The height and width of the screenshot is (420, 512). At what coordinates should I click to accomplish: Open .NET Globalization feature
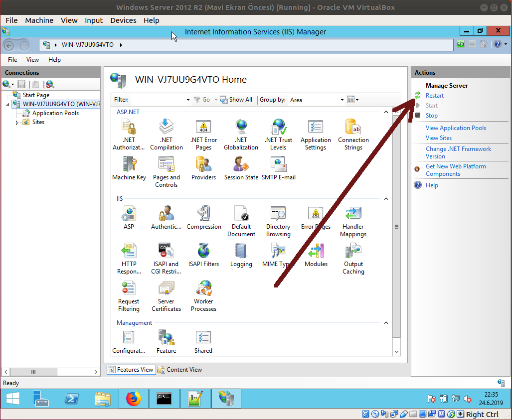click(241, 135)
